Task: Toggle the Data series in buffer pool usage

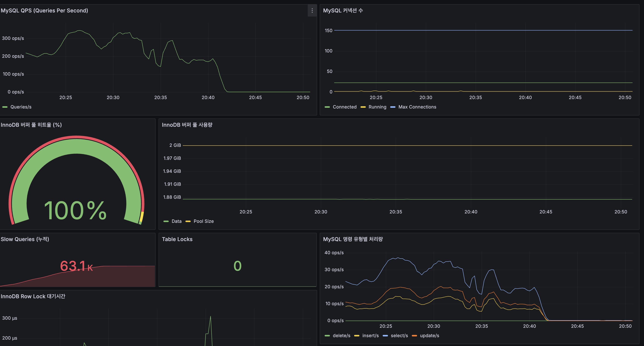Action: point(177,221)
